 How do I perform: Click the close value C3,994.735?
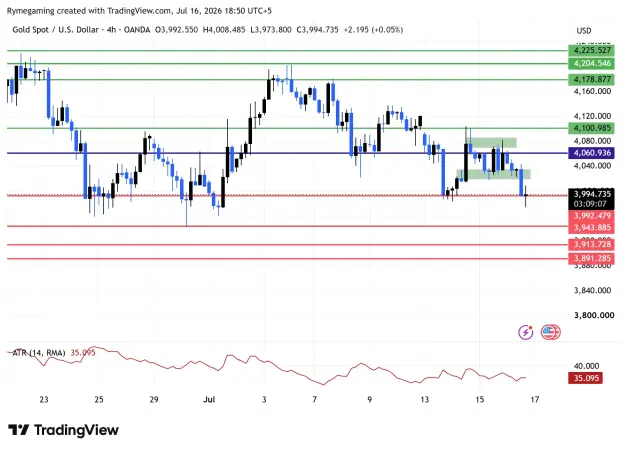[317, 30]
